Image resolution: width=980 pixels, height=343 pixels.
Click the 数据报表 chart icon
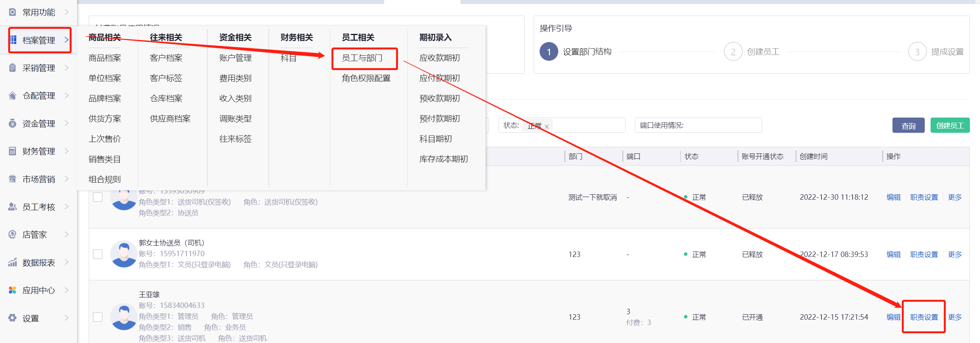coord(12,262)
